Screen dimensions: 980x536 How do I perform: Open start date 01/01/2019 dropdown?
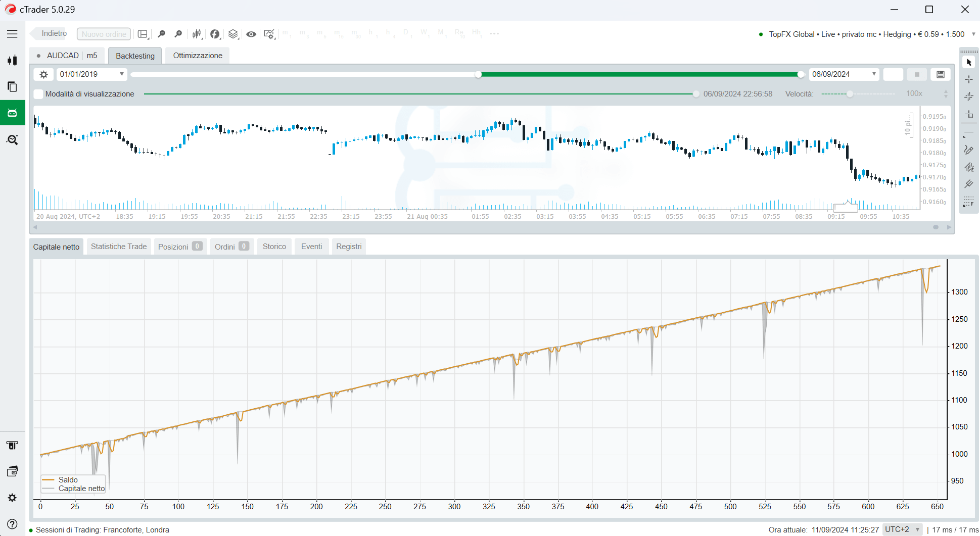(91, 74)
